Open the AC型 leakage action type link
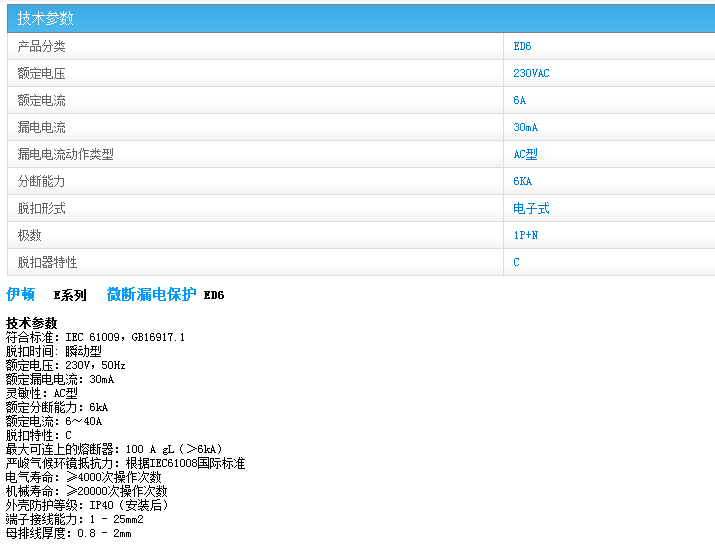The width and height of the screenshot is (715, 547). point(525,154)
